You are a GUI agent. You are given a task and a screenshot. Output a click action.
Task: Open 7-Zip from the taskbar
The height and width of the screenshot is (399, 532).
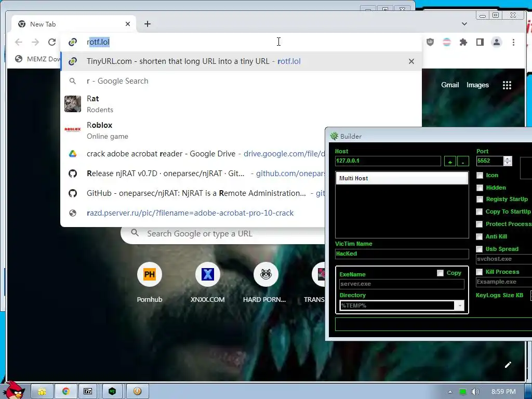coord(88,392)
